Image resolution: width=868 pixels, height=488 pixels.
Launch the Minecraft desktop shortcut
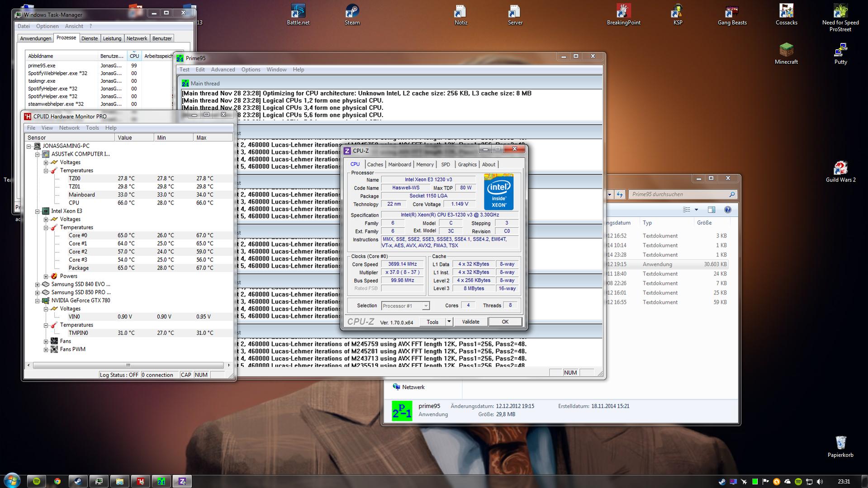pos(786,51)
